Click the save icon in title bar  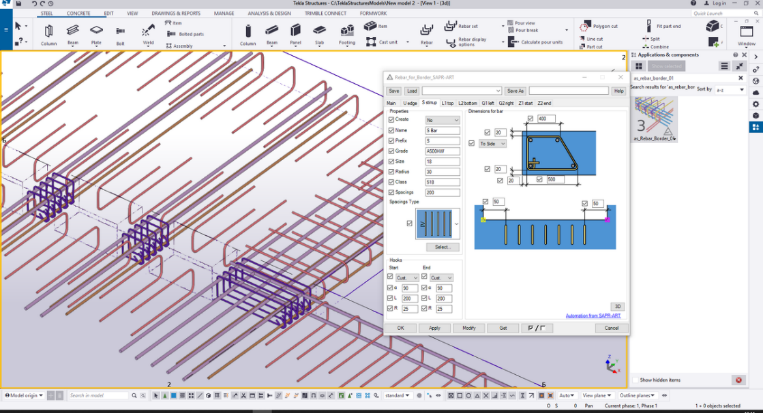[18, 3]
